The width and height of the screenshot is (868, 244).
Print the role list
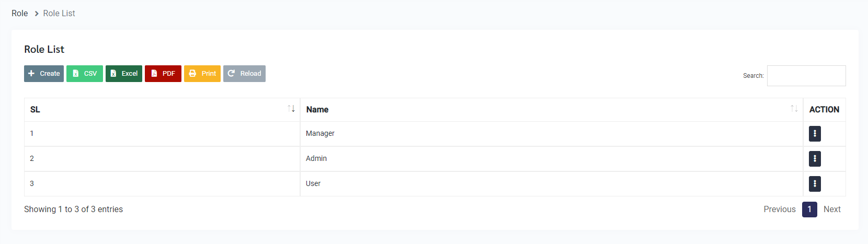[202, 74]
